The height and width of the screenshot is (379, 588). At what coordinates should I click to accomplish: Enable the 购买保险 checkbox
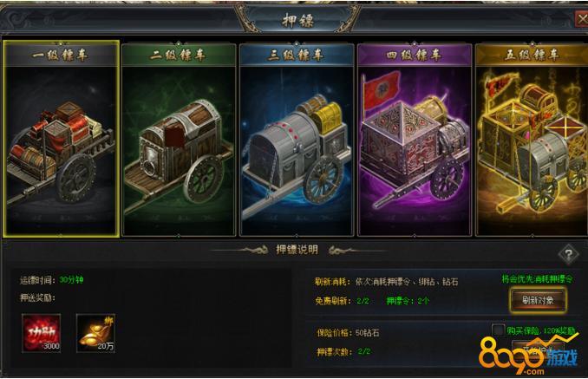(499, 330)
